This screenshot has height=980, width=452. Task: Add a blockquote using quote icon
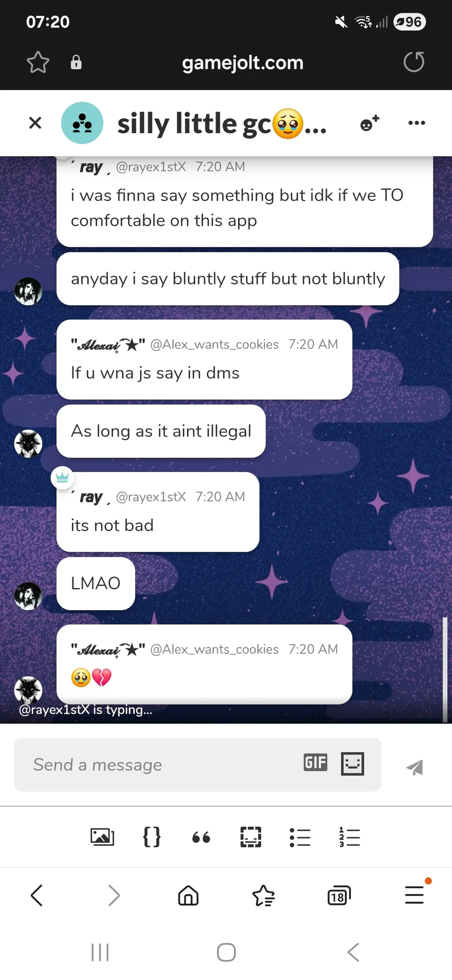(x=201, y=837)
